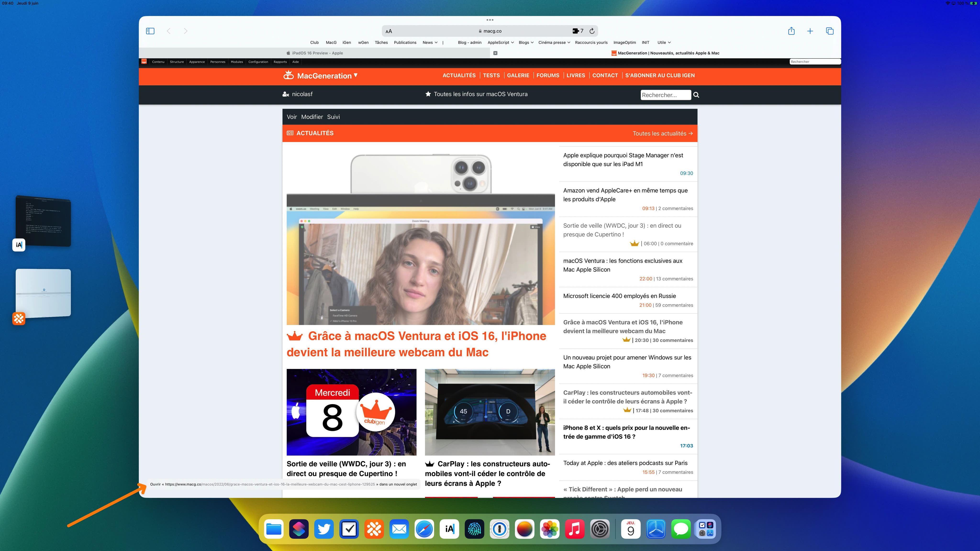Open Settings from the dock
This screenshot has width=980, height=551.
(600, 529)
